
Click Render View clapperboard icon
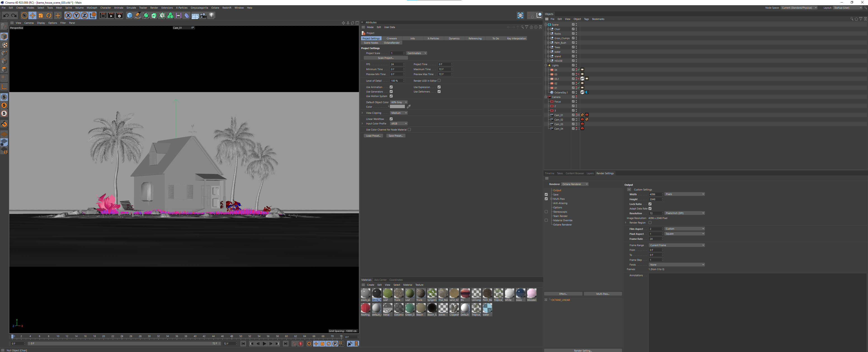point(103,16)
